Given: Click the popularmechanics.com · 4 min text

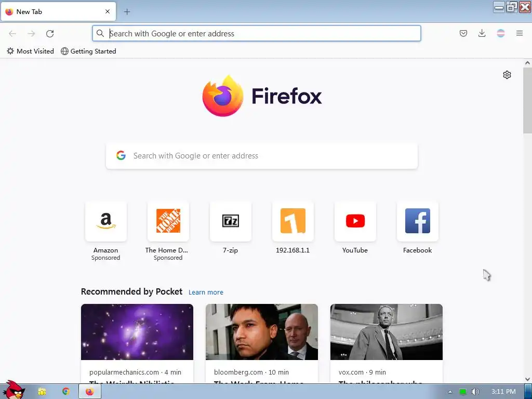Looking at the screenshot, I should tap(136, 372).
